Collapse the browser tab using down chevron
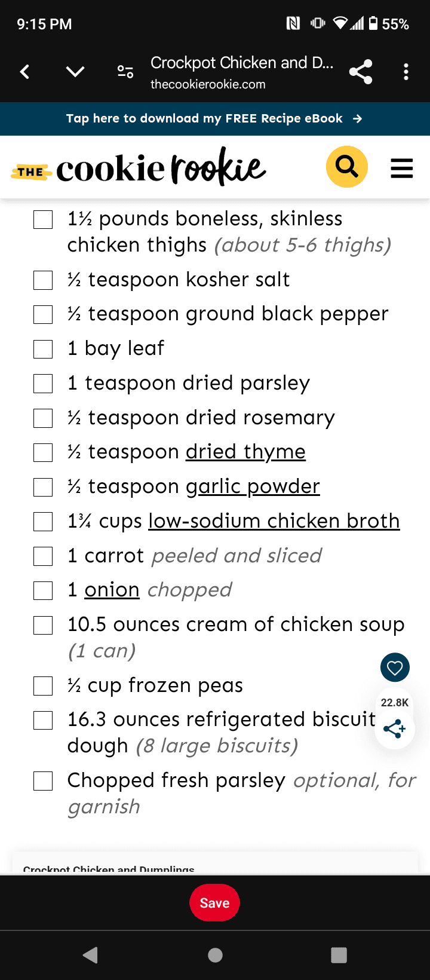 75,72
